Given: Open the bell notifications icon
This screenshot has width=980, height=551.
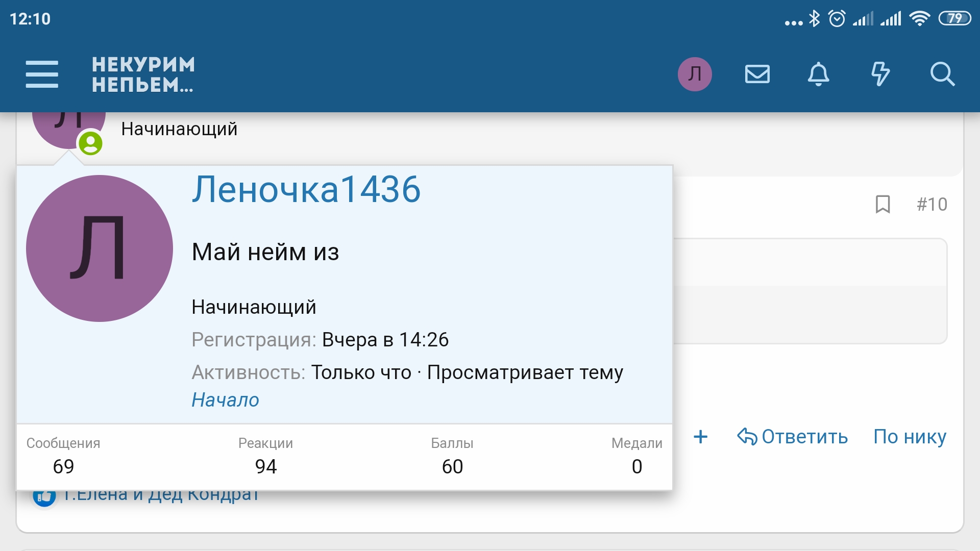Looking at the screenshot, I should pyautogui.click(x=818, y=74).
